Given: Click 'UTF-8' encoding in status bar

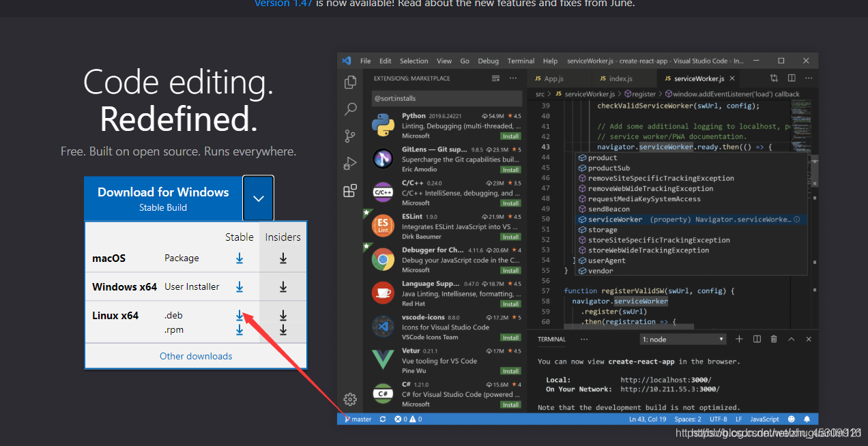Looking at the screenshot, I should (719, 419).
